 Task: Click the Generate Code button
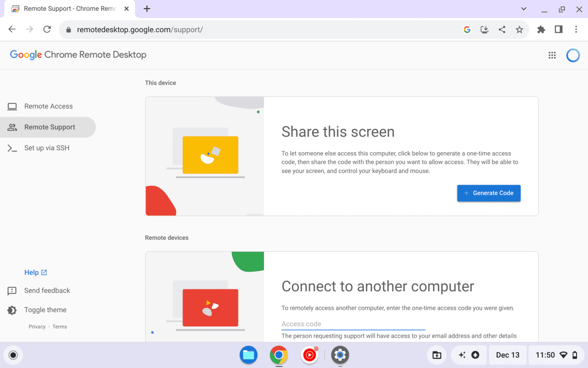[488, 193]
